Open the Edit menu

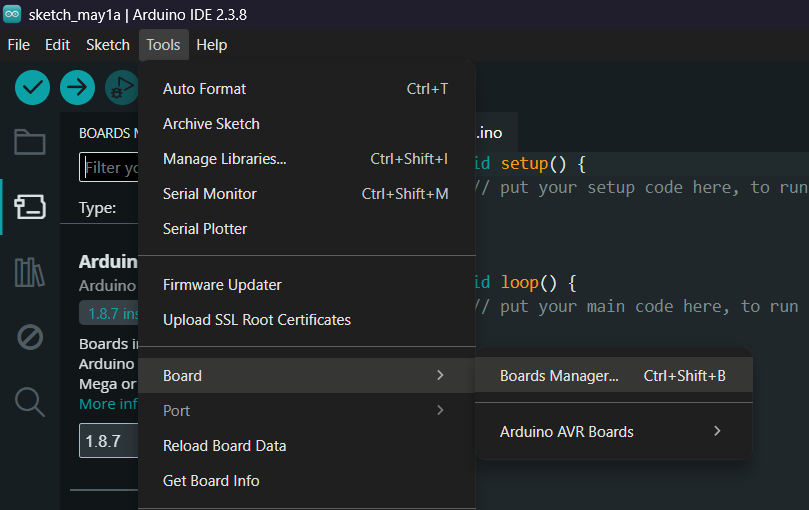click(x=57, y=45)
